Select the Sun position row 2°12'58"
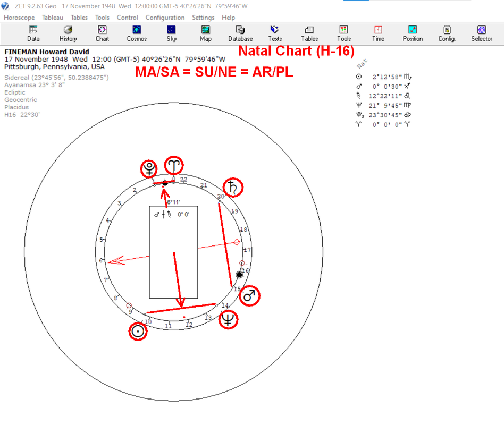 tap(383, 77)
